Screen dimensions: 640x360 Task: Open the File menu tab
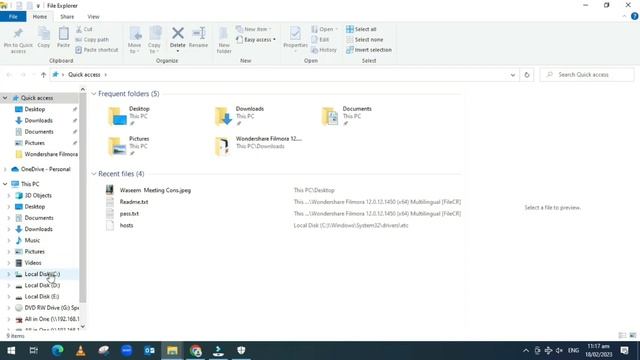(13, 17)
